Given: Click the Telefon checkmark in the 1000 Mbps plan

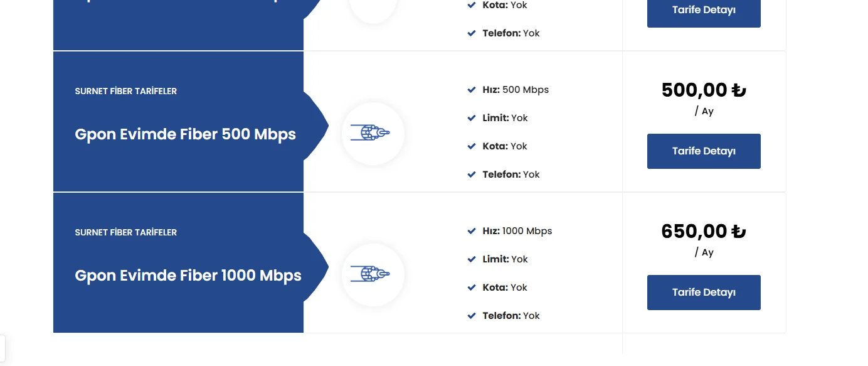Looking at the screenshot, I should (472, 316).
